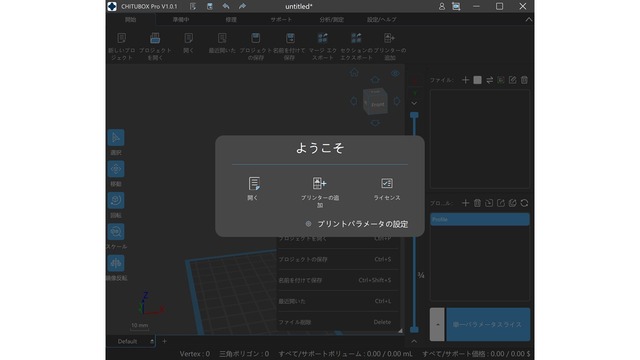The width and height of the screenshot is (640, 360).
Task: Expand the down chevron above the layer slider
Action: (414, 104)
